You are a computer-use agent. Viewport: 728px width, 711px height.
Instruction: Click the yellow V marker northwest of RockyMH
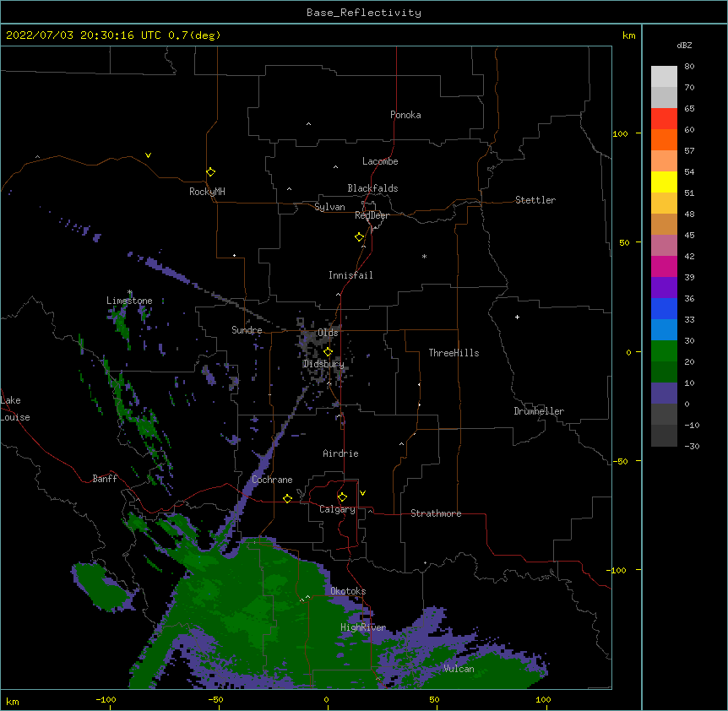click(148, 155)
